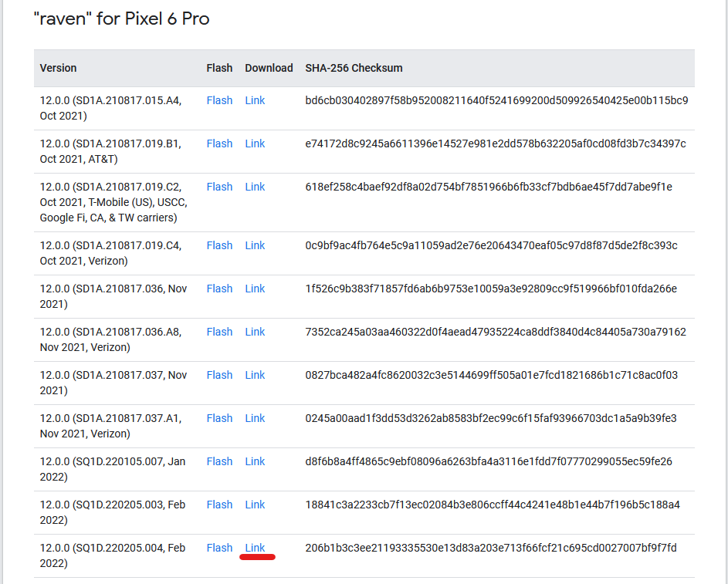Open Link for SQ1D.220205.003 build
The width and height of the screenshot is (728, 584).
[255, 504]
